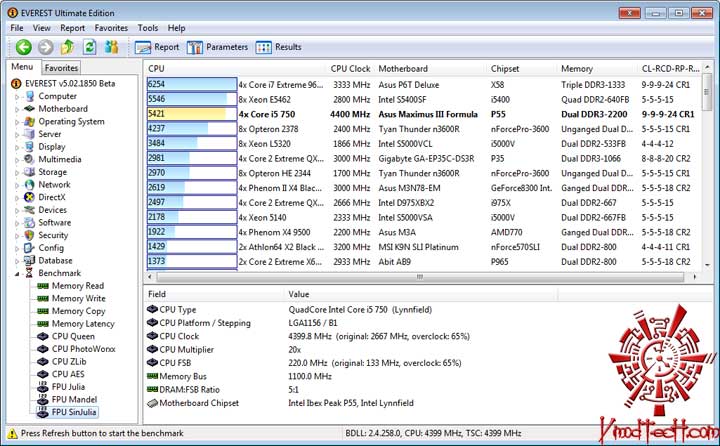Open the Memory Write benchmark
The image size is (720, 446).
coord(71,299)
